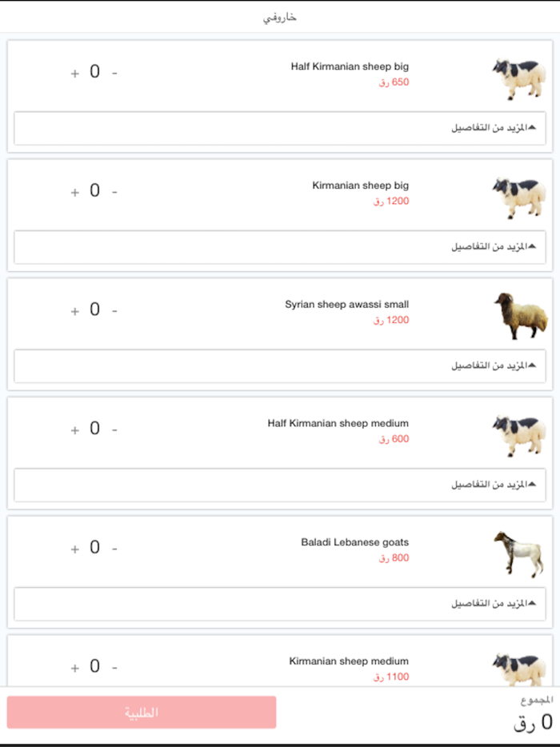Viewport: 560px width, 747px height.
Task: Expand details for Baladi Lebanese goats
Action: coord(280,604)
